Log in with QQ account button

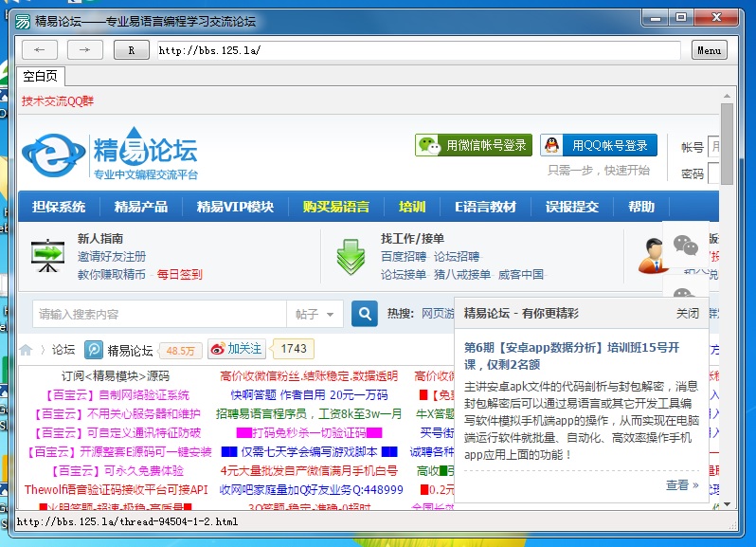coord(599,145)
